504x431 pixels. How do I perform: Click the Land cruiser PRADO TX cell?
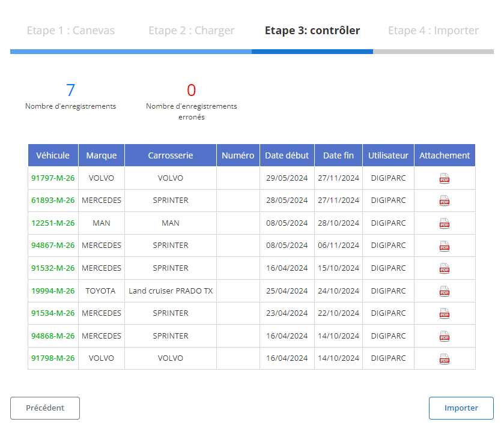coord(171,291)
